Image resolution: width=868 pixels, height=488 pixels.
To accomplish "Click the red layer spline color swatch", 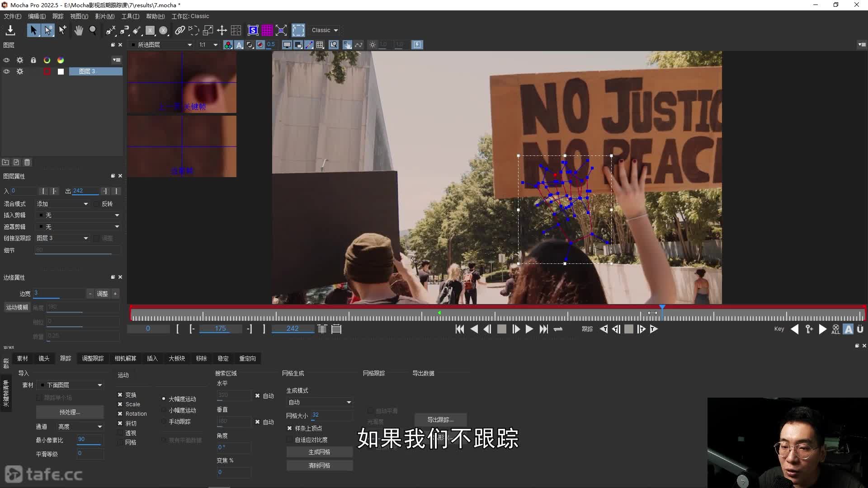I will (x=47, y=71).
